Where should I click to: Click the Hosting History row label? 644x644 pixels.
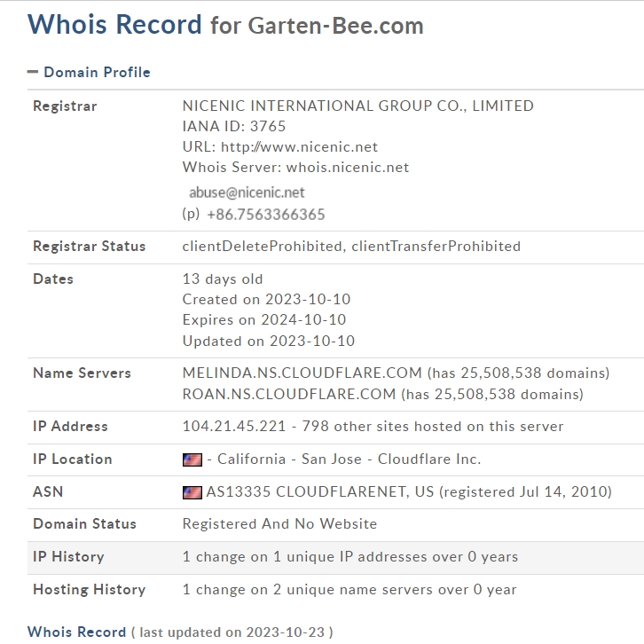click(89, 590)
